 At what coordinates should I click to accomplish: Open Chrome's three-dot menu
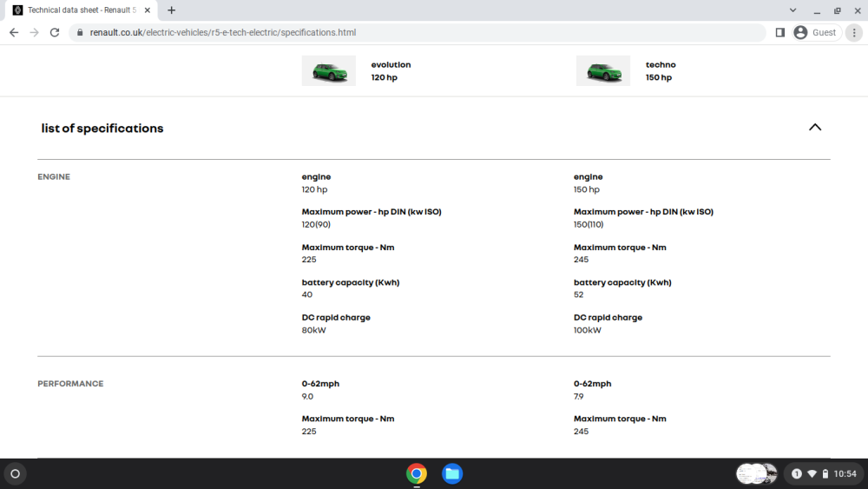[x=854, y=33]
